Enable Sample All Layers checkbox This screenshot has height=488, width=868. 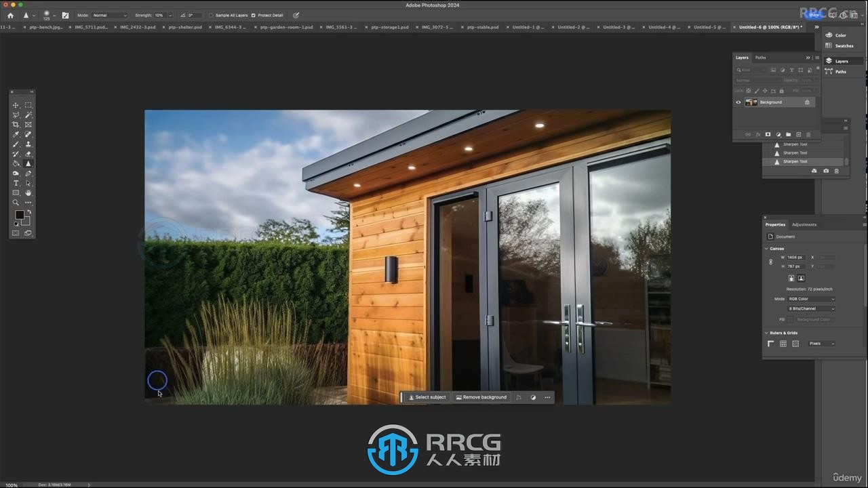(210, 15)
